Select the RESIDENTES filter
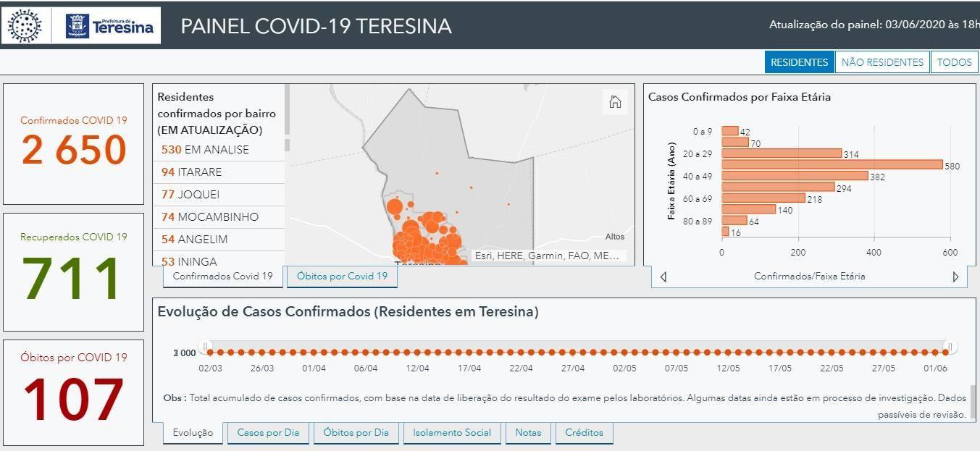Viewport: 980px width, 451px height. click(x=800, y=62)
